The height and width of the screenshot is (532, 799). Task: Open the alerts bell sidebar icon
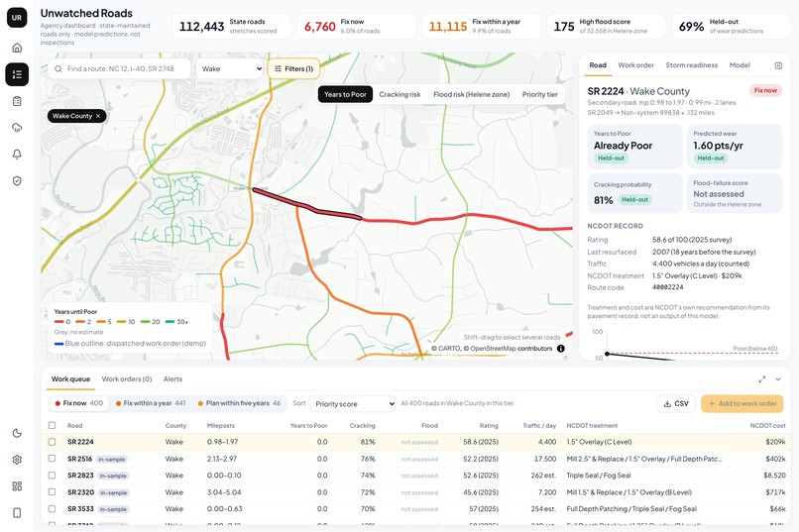point(17,155)
